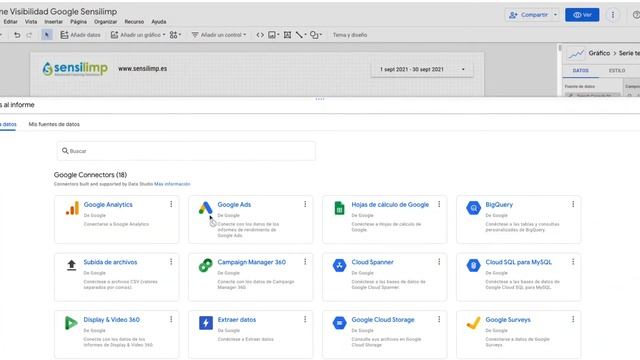The height and width of the screenshot is (360, 640).
Task: Click the embed URL code icon
Action: (260, 35)
